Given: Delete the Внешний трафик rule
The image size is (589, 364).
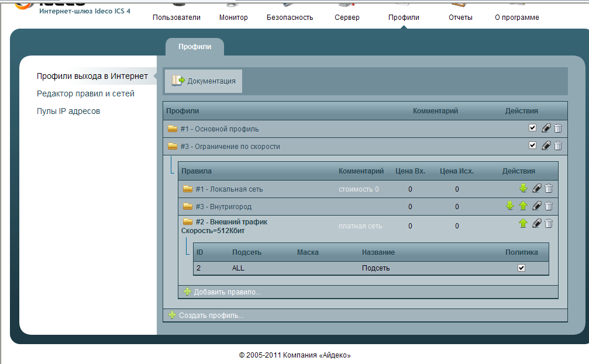Looking at the screenshot, I should click(x=549, y=223).
